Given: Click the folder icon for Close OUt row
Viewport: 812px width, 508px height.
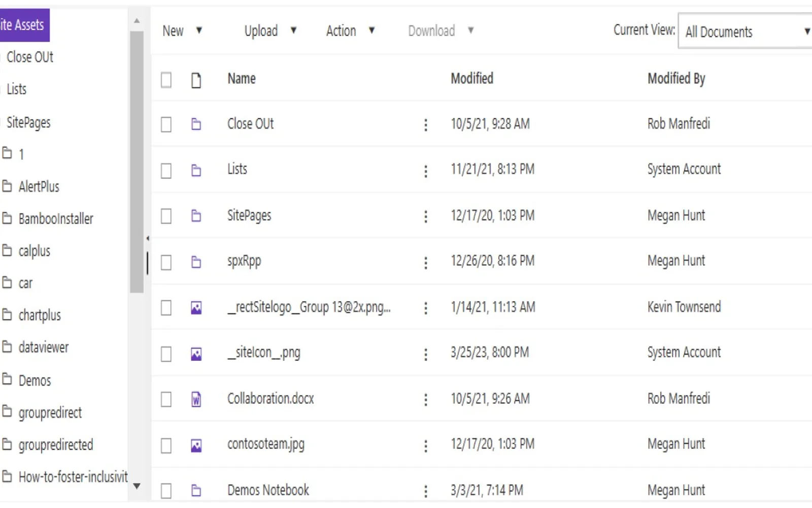Looking at the screenshot, I should click(x=196, y=124).
